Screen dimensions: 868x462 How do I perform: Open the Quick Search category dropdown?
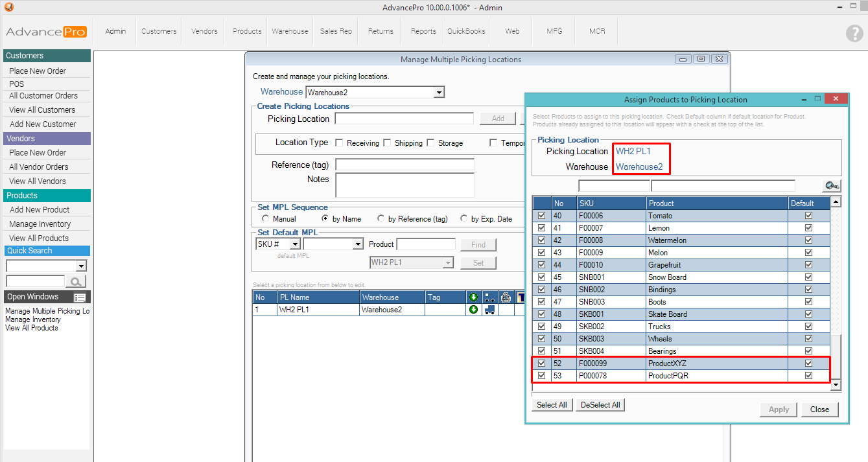(x=81, y=266)
